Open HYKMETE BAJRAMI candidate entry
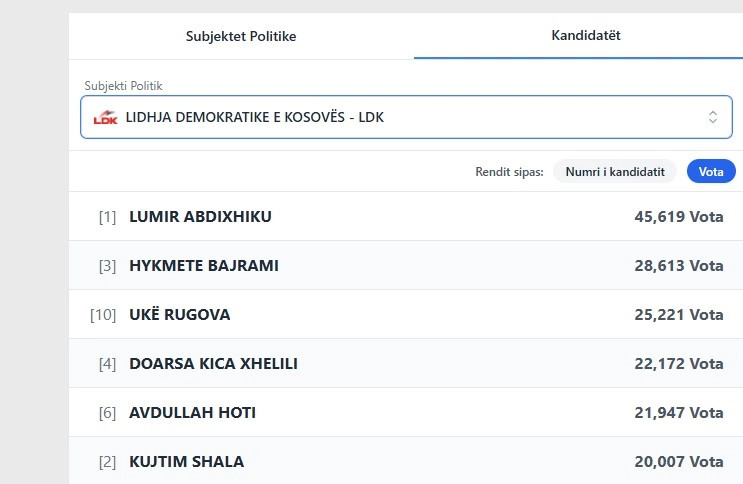 204,266
